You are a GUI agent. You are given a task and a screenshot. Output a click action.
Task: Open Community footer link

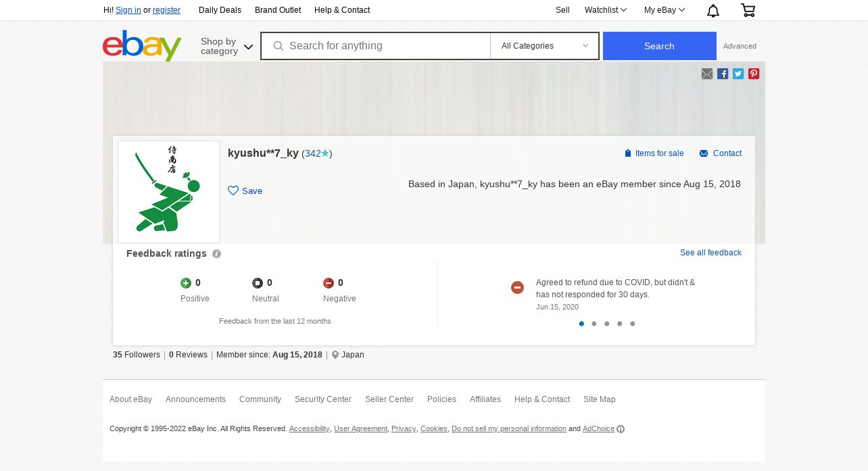[260, 399]
